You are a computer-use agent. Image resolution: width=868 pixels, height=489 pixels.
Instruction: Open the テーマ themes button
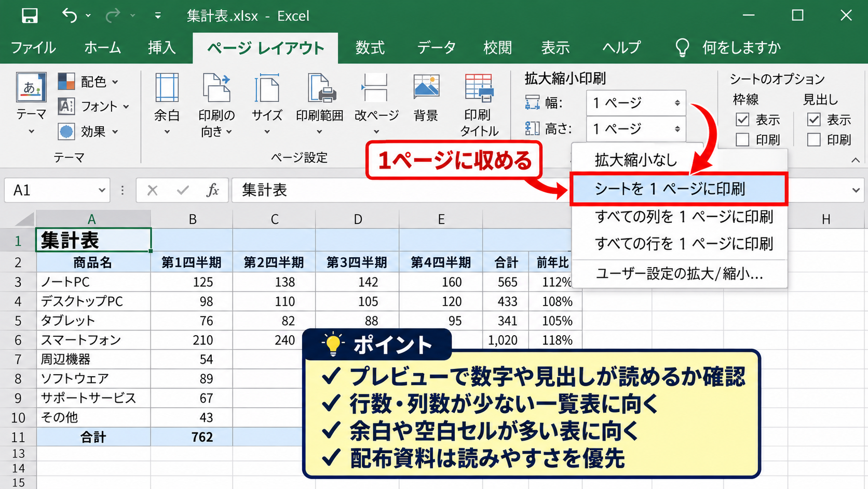click(31, 104)
